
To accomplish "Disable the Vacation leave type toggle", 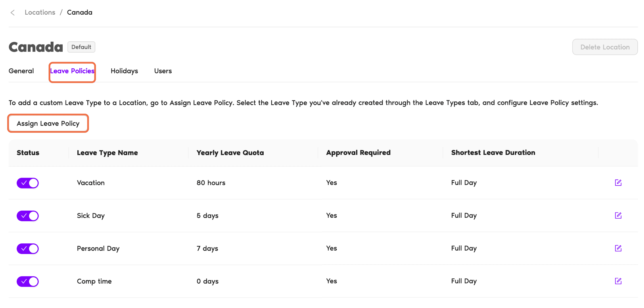I will coord(28,183).
